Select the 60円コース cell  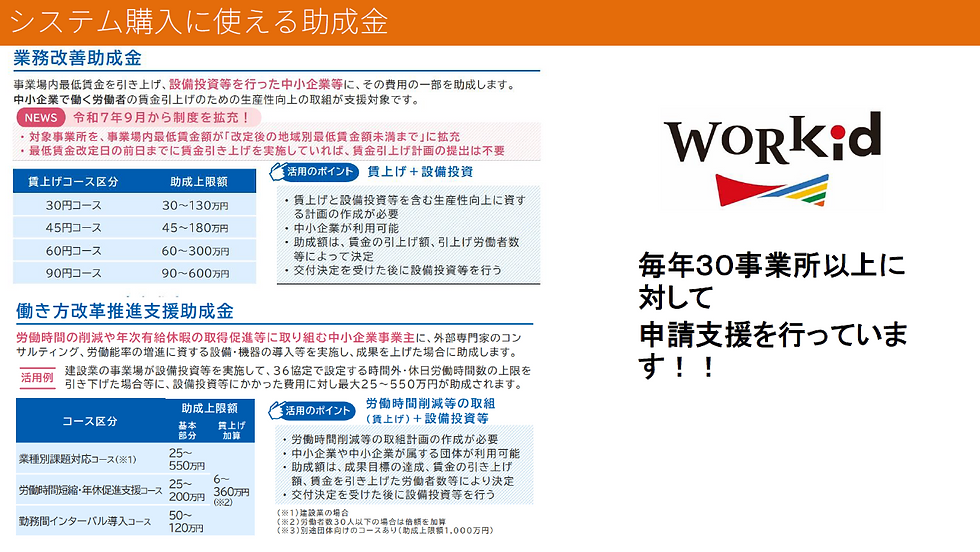[x=73, y=251]
